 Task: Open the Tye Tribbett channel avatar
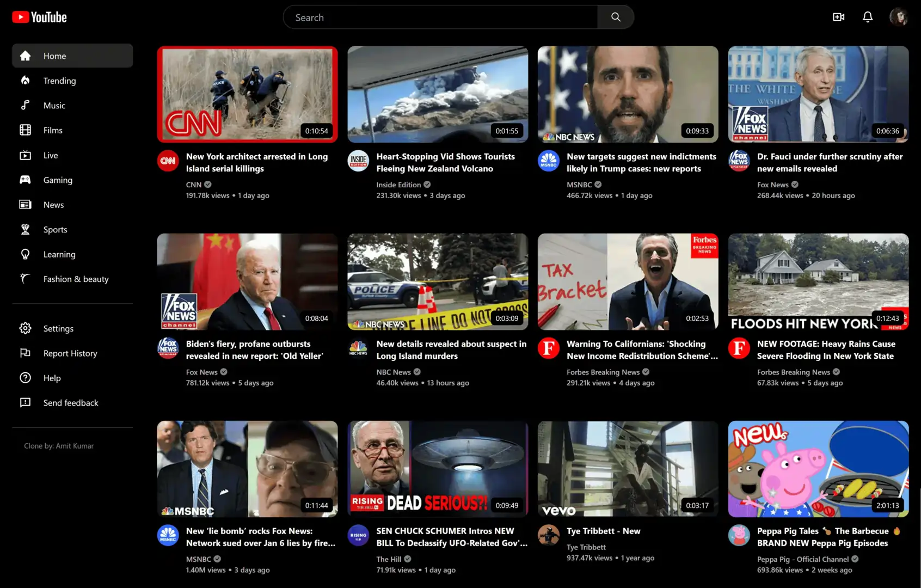pos(548,536)
